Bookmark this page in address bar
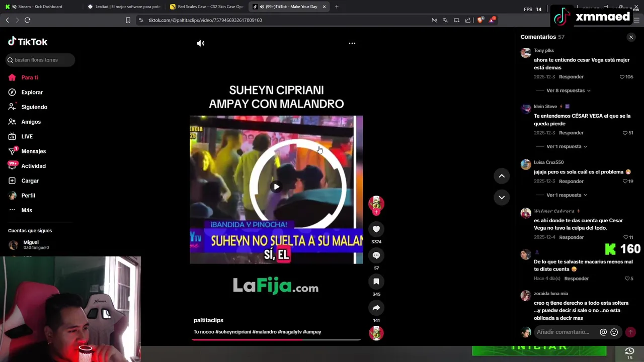The image size is (644, 362). pos(128,20)
